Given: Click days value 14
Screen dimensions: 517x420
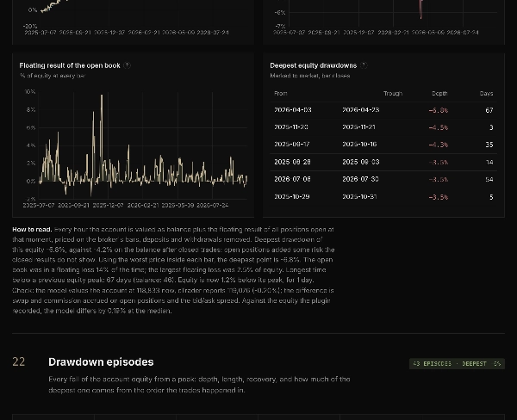Looking at the screenshot, I should 489,162.
